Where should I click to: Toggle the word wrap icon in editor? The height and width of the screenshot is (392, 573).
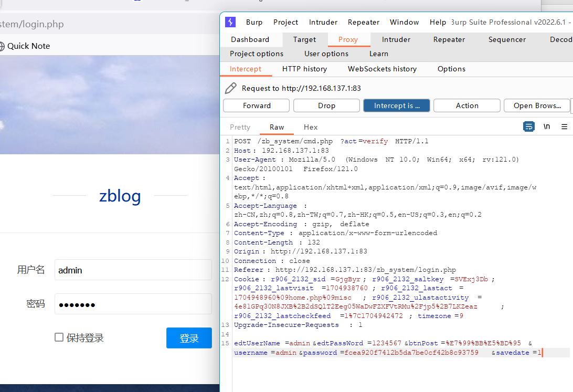529,127
